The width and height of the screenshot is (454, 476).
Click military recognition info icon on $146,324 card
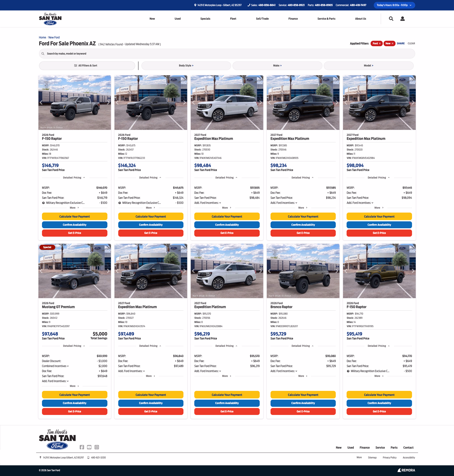coord(120,203)
